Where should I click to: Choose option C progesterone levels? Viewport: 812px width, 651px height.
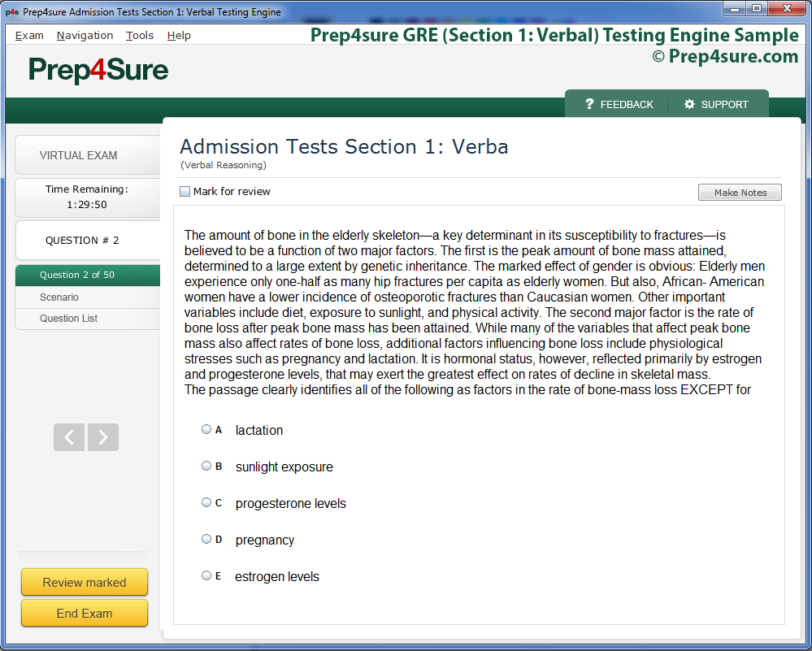206,502
